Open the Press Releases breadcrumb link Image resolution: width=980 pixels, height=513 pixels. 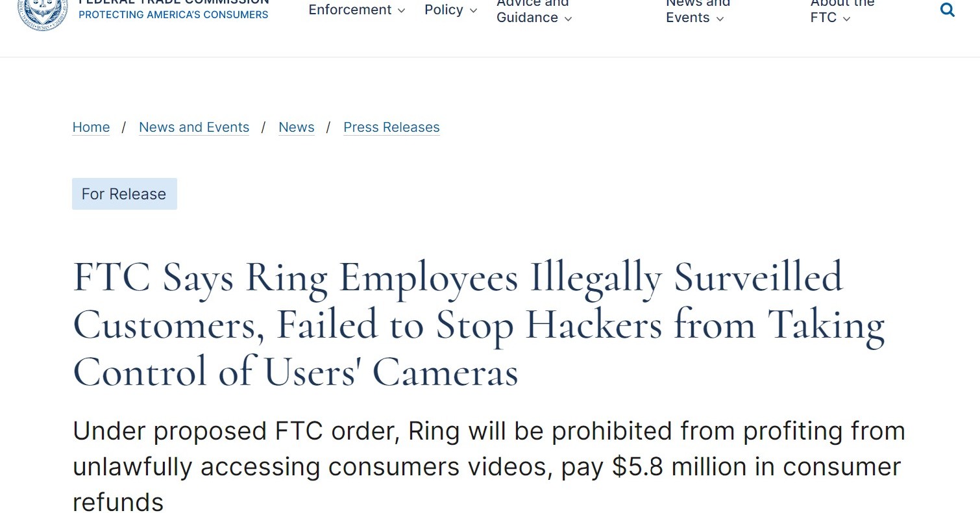coord(391,127)
